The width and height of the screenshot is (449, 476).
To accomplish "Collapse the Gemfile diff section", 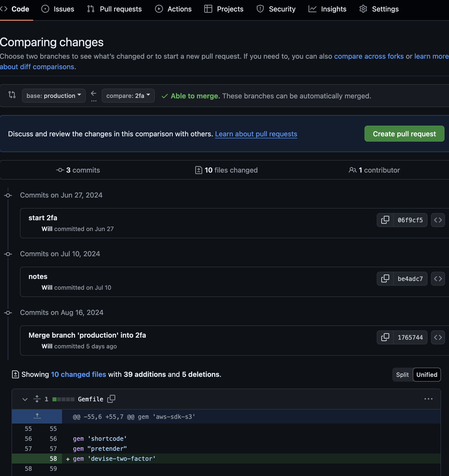I will pos(25,399).
